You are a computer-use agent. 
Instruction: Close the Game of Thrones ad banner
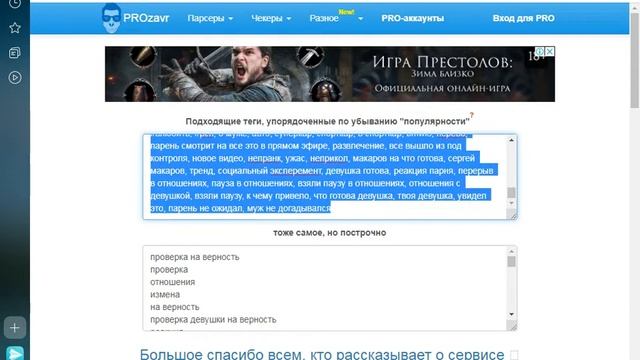(x=550, y=51)
